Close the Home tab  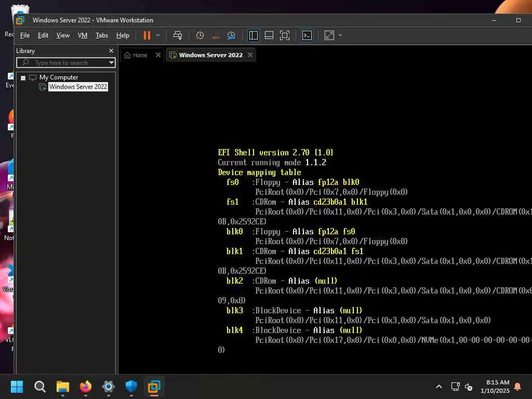158,55
